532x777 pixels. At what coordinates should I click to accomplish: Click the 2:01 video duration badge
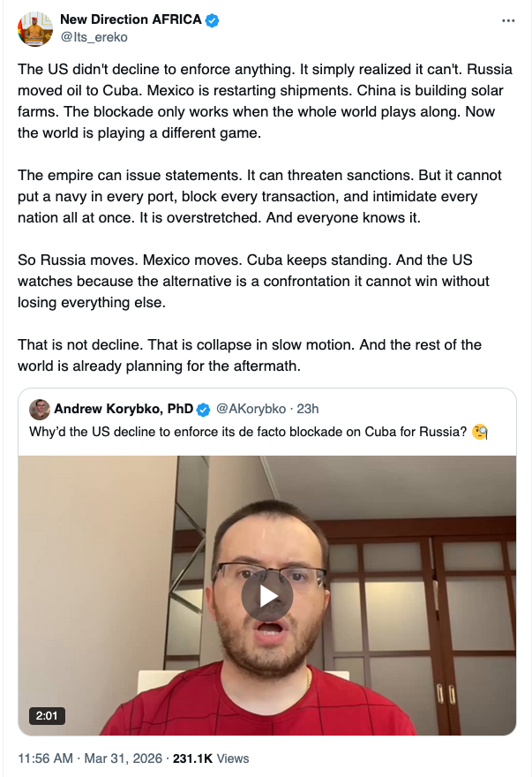[x=47, y=716]
